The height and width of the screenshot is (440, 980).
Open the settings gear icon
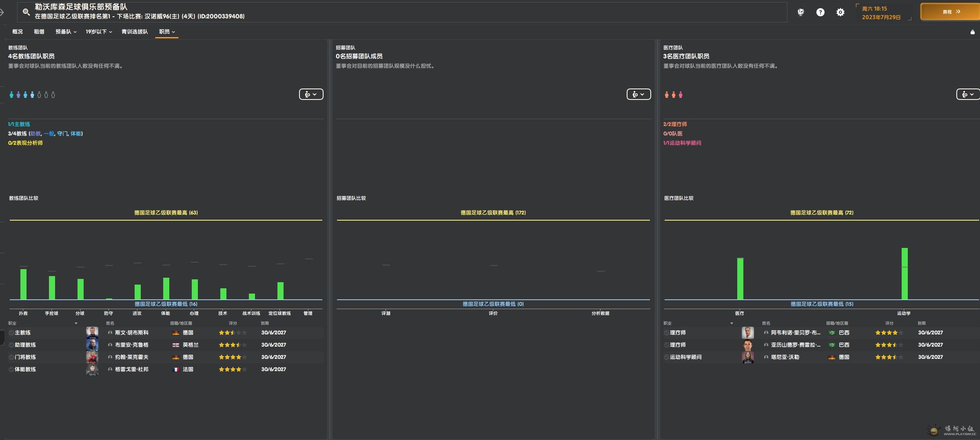coord(840,12)
